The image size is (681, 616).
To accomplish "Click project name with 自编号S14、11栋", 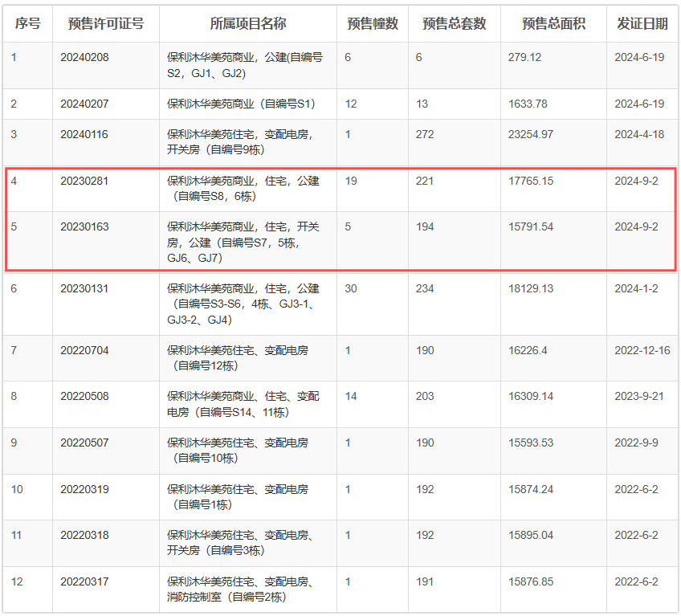I will click(x=243, y=404).
